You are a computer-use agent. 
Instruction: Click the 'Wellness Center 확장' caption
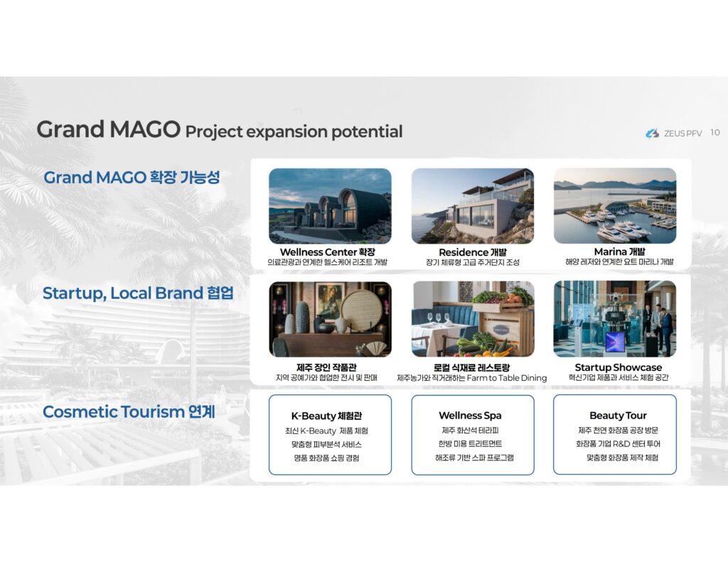coord(327,252)
